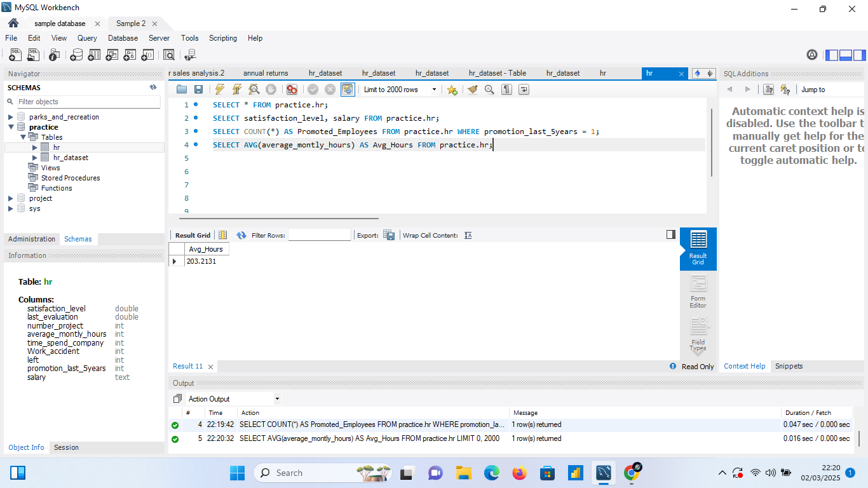Refresh the result grid data
The image size is (868, 488).
coord(241,235)
